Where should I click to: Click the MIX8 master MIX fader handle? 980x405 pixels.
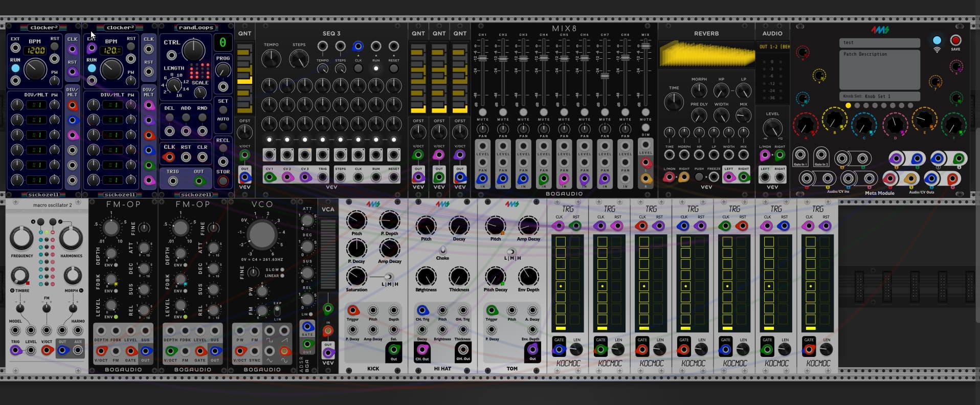645,46
